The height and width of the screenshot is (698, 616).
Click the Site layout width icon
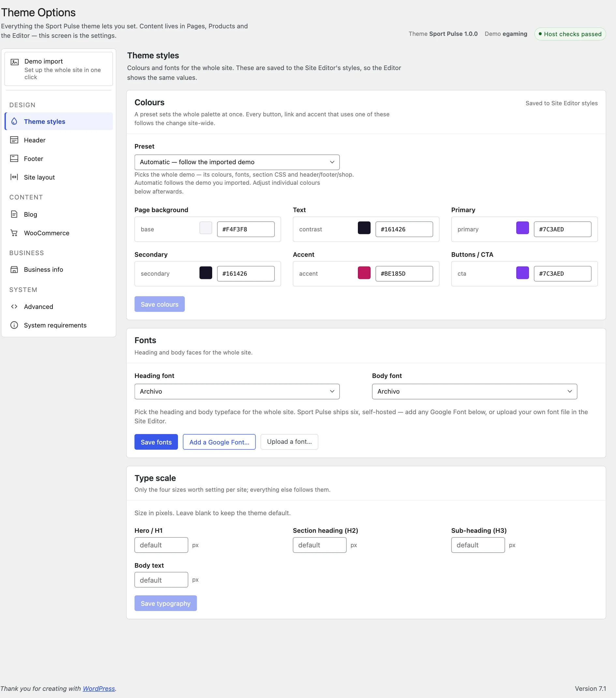point(14,177)
